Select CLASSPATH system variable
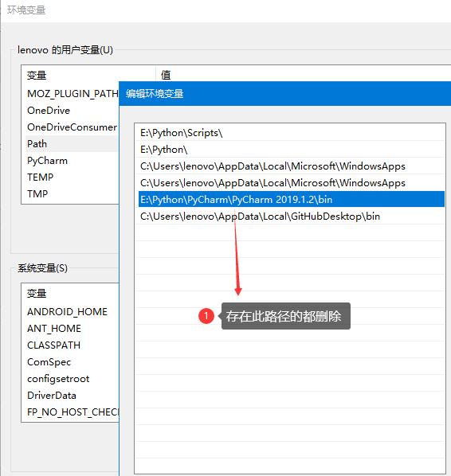 click(x=54, y=345)
